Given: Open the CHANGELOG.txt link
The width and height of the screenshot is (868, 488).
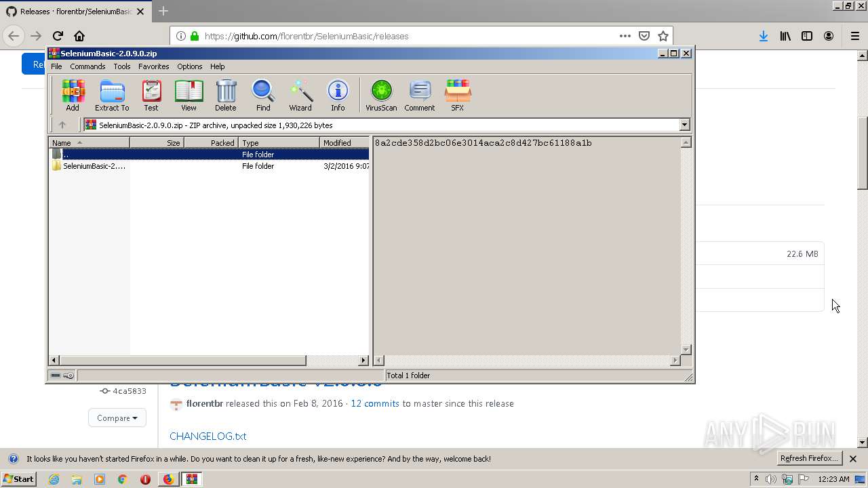Looking at the screenshot, I should [208, 436].
